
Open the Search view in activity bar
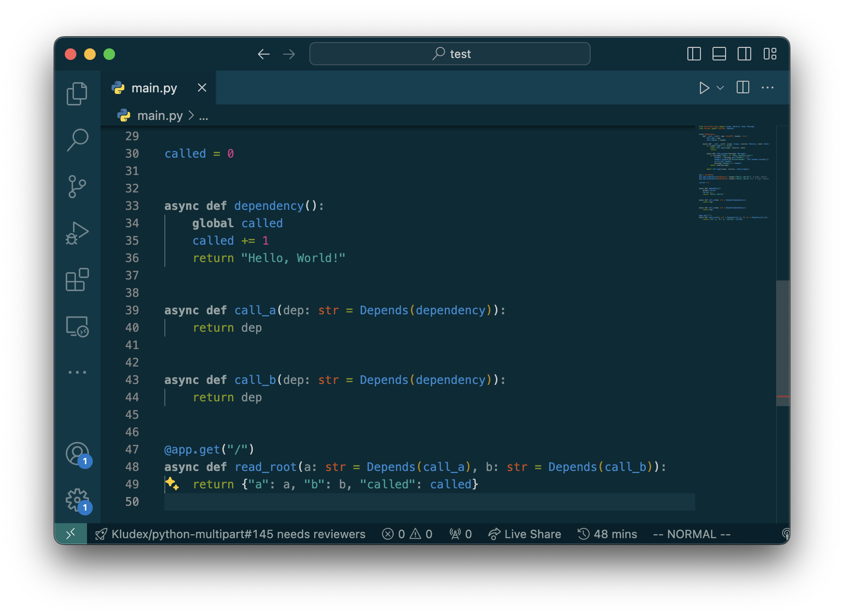[77, 140]
